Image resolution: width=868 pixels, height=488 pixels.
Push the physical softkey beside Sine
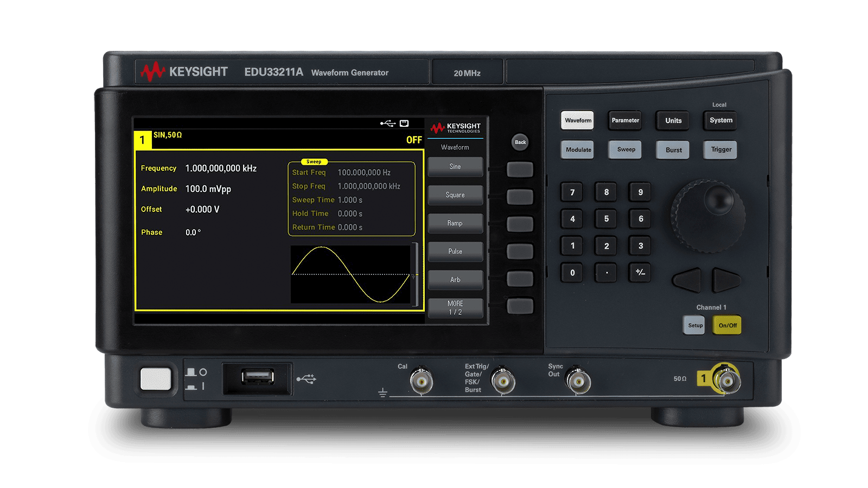point(520,170)
